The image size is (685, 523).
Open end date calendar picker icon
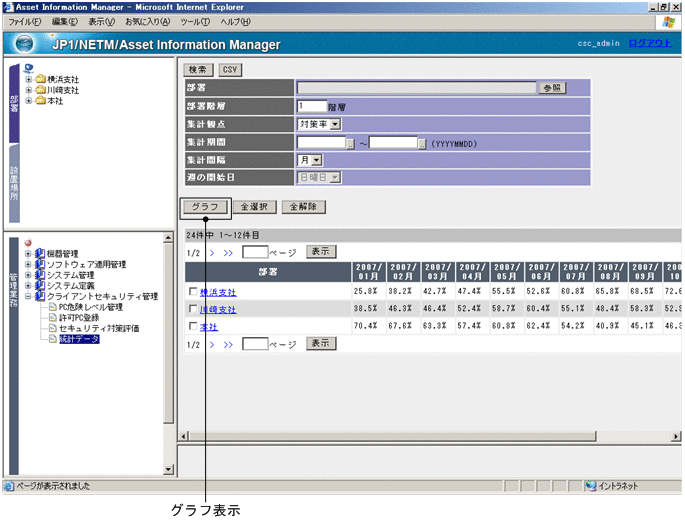[x=422, y=143]
